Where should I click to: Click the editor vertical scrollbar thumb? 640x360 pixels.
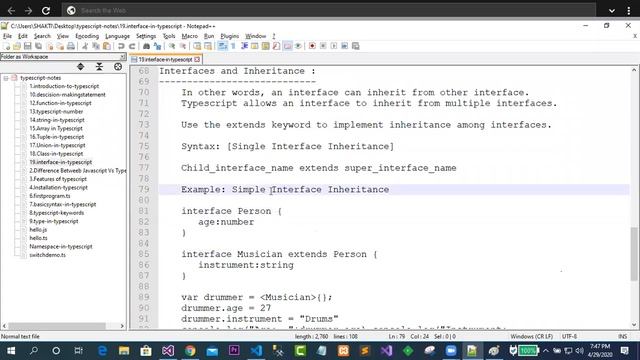pyautogui.click(x=633, y=254)
